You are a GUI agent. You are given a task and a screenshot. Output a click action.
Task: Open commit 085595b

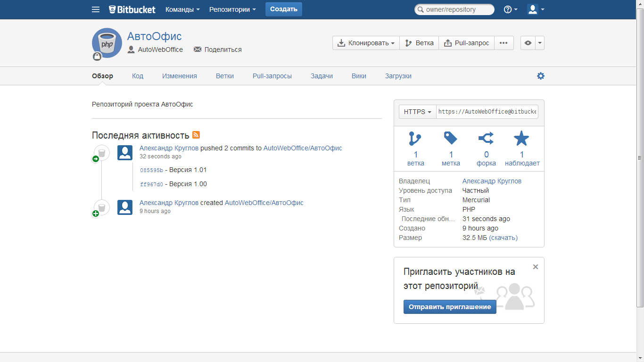tap(151, 170)
